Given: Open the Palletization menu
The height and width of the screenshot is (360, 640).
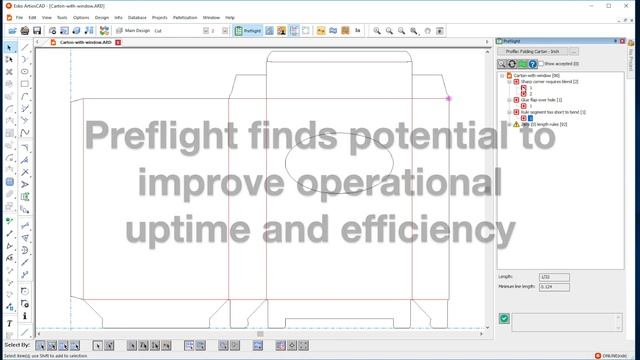Looking at the screenshot, I should point(185,18).
